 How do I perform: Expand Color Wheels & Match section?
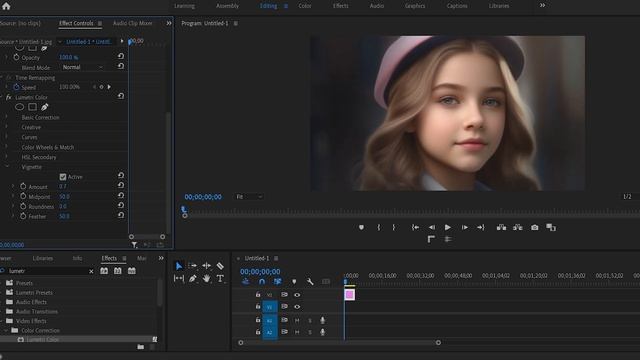point(7,147)
